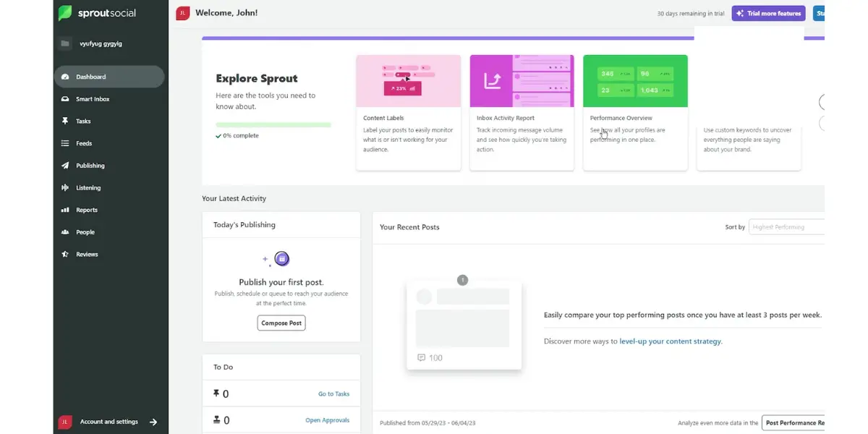Click the Compose Post button
The height and width of the screenshot is (434, 868).
pos(281,323)
